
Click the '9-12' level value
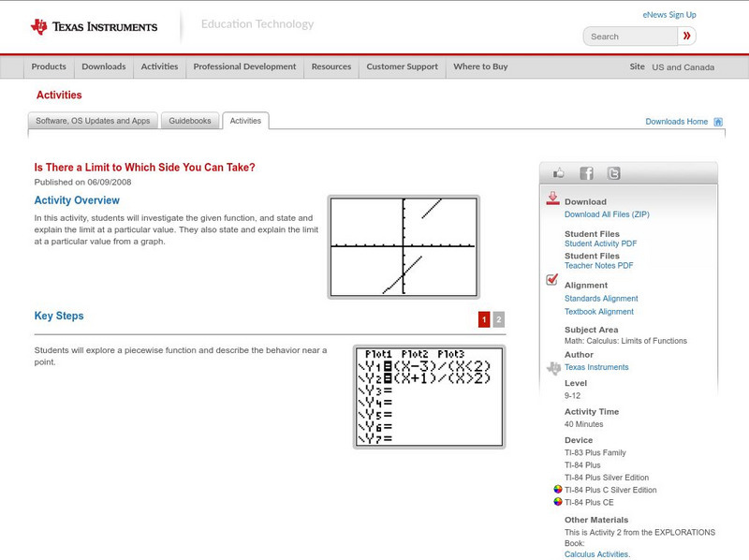pos(572,395)
